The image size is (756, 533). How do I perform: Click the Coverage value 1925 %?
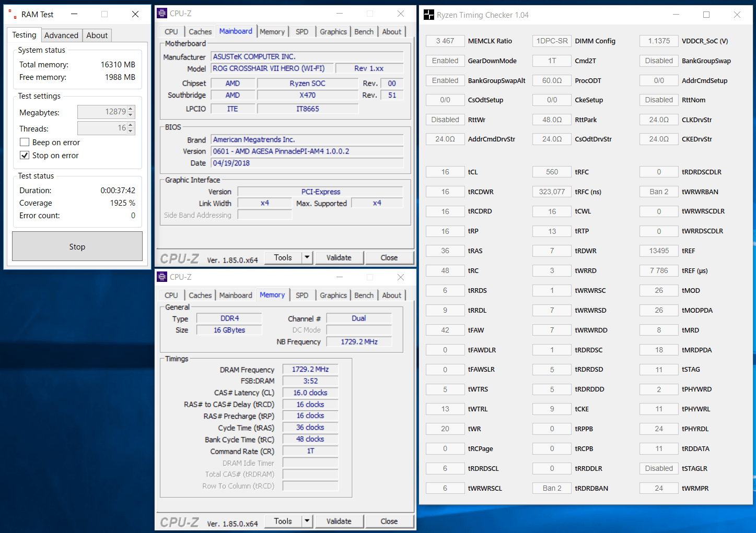pyautogui.click(x=122, y=203)
